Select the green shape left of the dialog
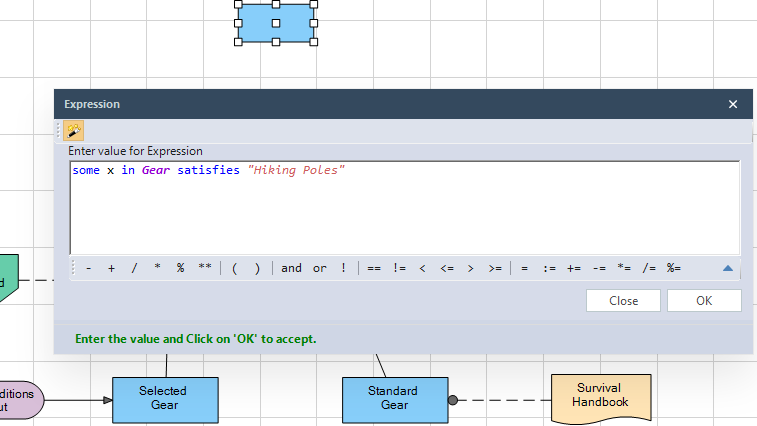Viewport: 757px width, 426px height. 8,279
